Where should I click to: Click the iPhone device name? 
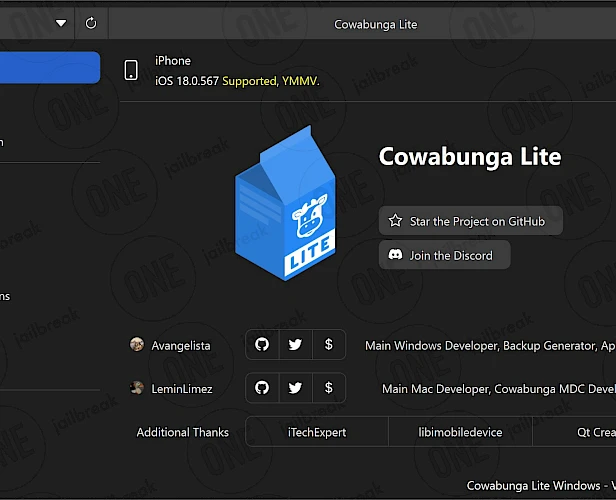coord(173,61)
